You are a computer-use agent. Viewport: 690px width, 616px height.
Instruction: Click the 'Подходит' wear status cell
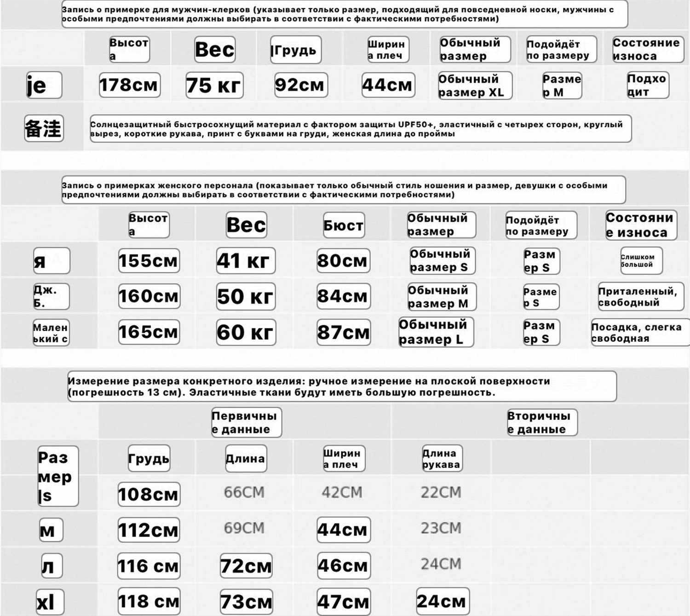[647, 85]
